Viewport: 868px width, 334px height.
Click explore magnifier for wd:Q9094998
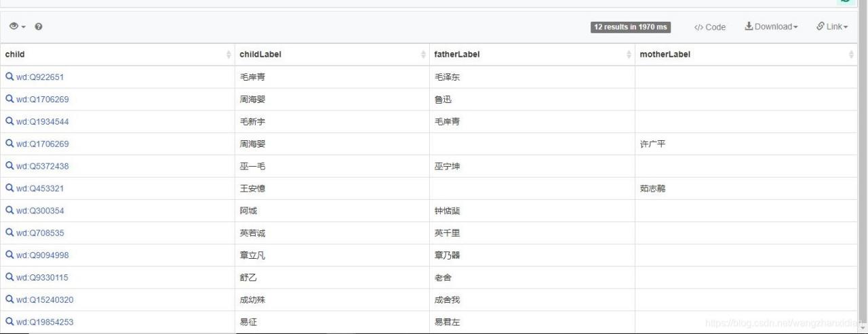coord(9,255)
